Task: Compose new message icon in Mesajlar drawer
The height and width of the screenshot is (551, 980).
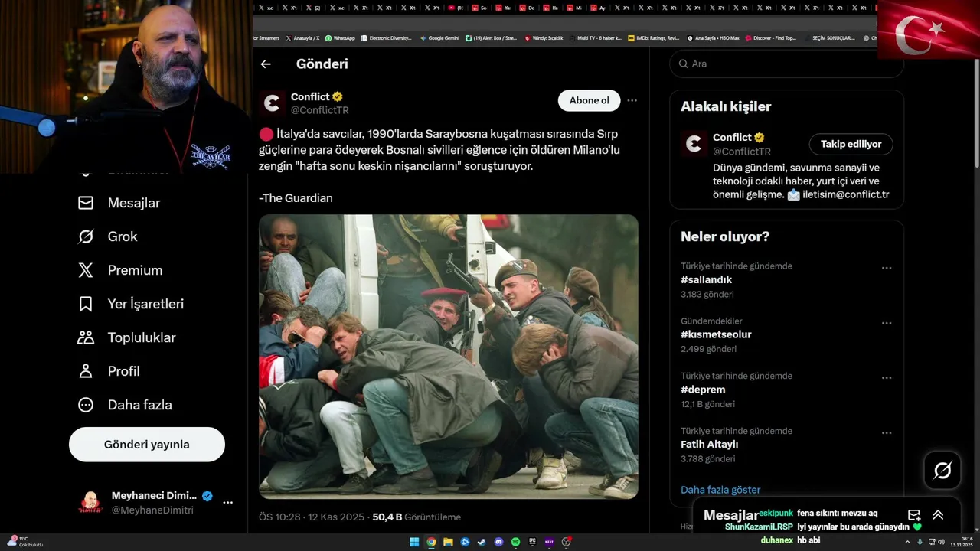Action: point(913,515)
